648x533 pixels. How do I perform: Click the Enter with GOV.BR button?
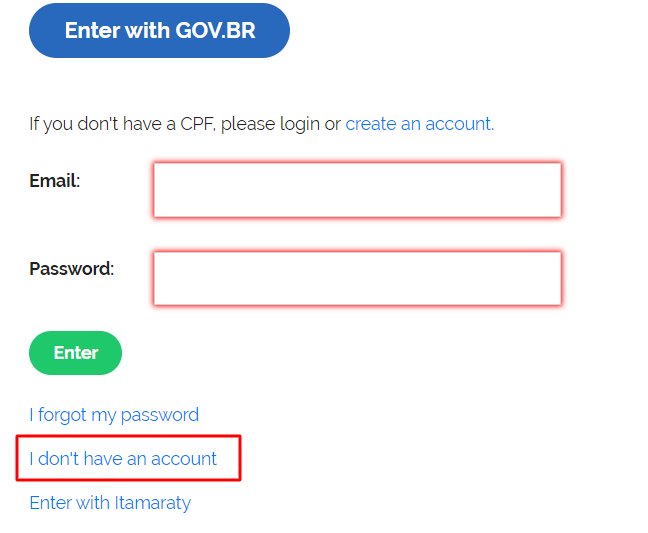160,31
